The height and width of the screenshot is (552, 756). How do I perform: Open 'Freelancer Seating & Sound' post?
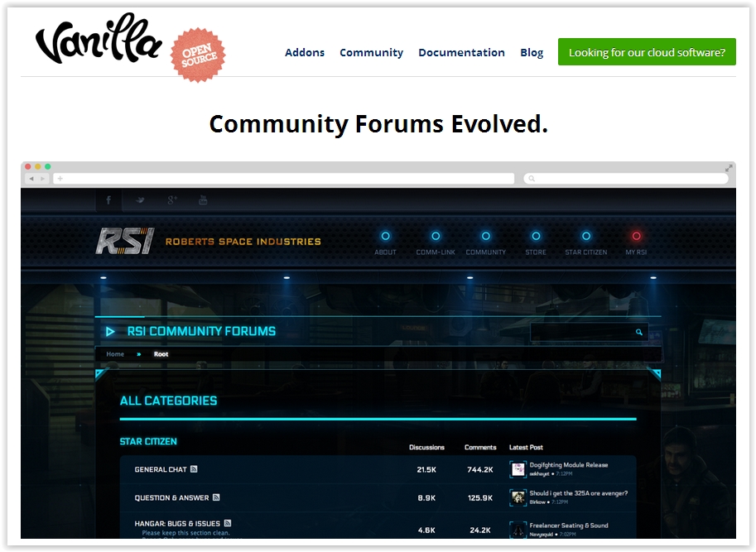[568, 526]
